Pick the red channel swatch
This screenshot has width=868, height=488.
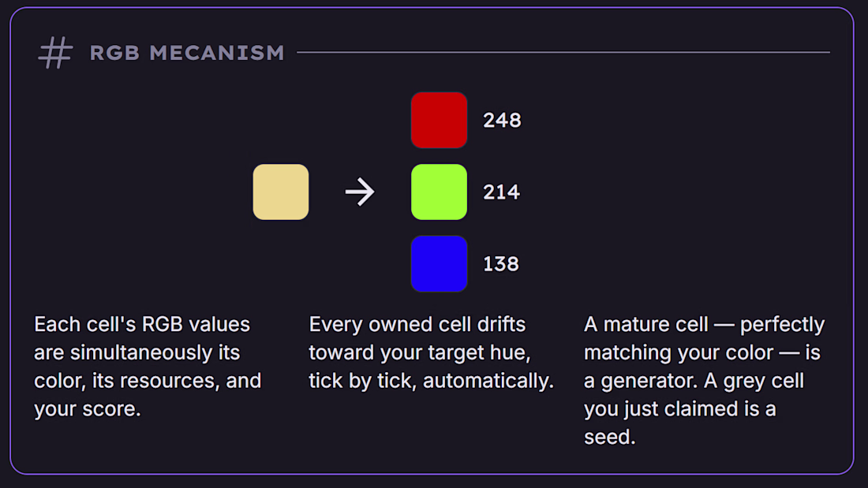(439, 120)
